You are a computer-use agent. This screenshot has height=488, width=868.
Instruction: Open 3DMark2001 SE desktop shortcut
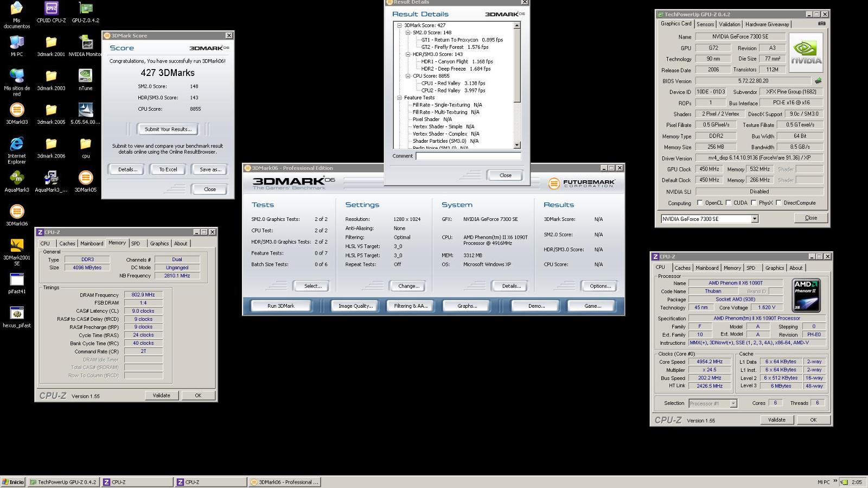click(x=17, y=252)
